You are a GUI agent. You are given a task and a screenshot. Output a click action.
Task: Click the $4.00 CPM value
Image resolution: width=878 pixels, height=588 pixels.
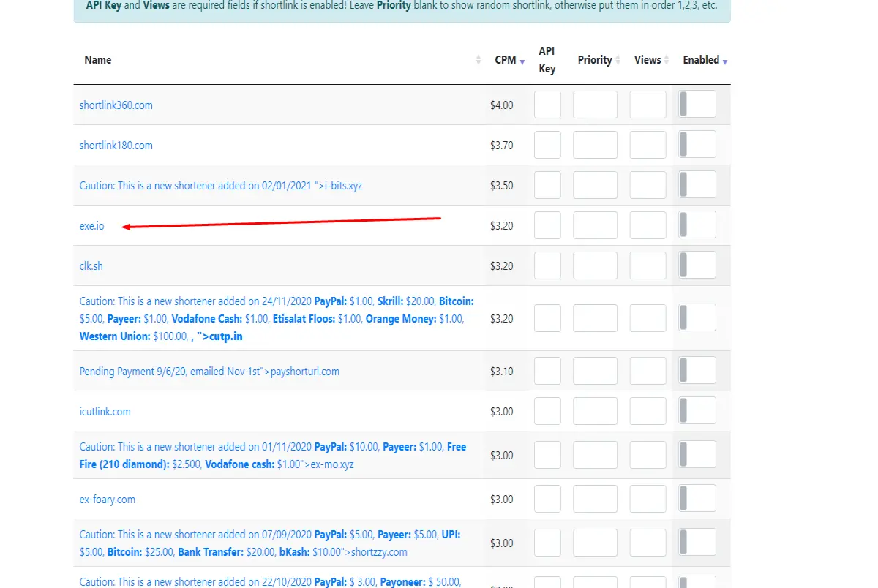point(502,105)
